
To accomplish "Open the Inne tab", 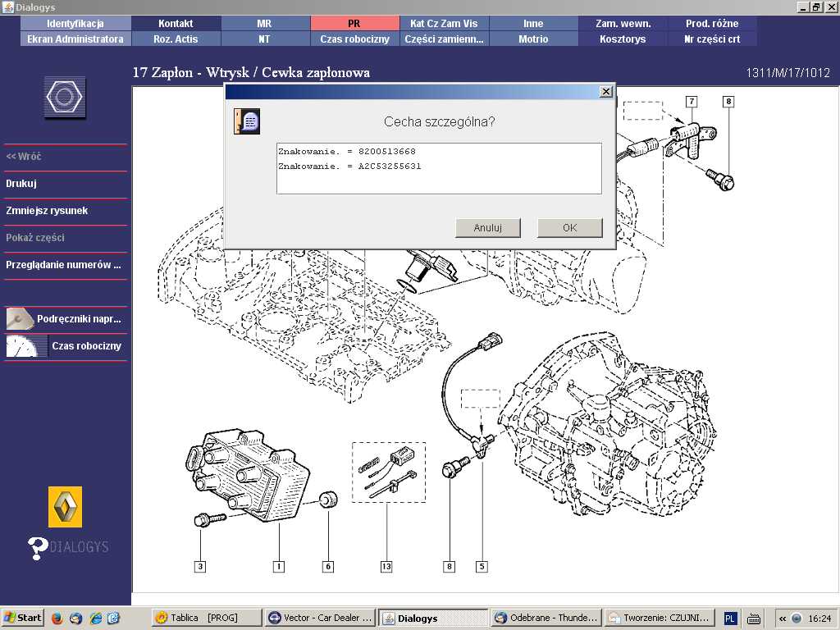I will pos(533,23).
